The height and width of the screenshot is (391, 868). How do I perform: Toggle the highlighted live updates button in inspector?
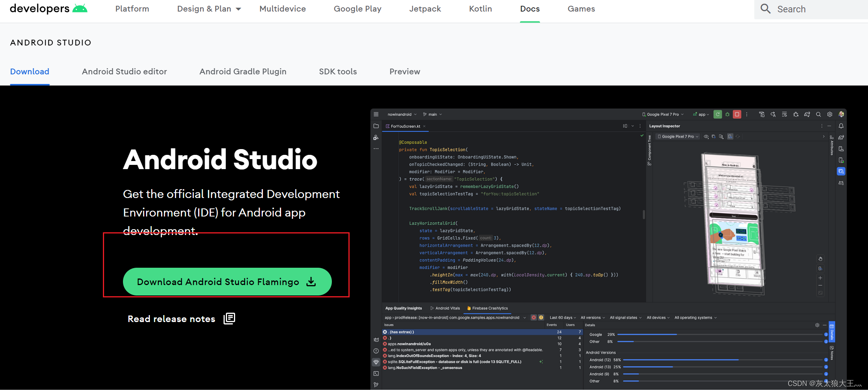point(730,137)
